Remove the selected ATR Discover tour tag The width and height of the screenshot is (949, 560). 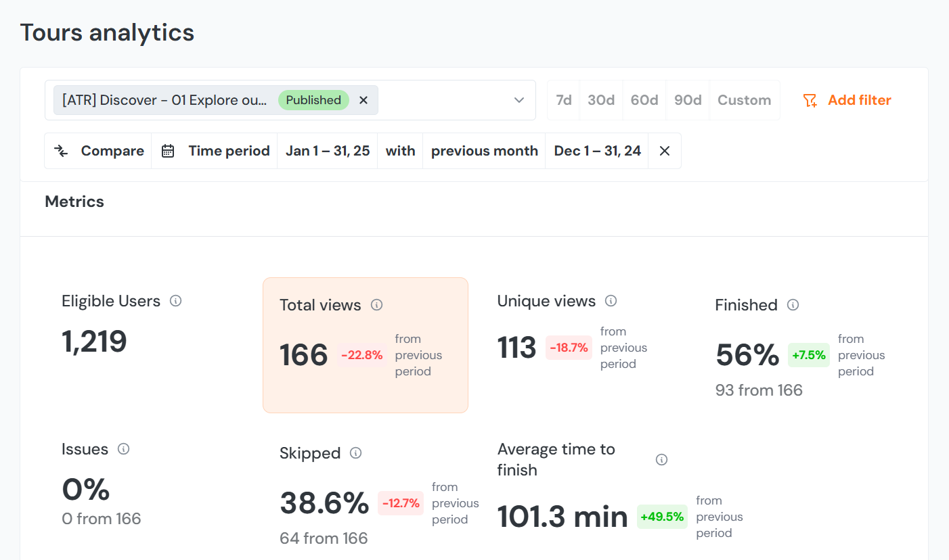363,100
